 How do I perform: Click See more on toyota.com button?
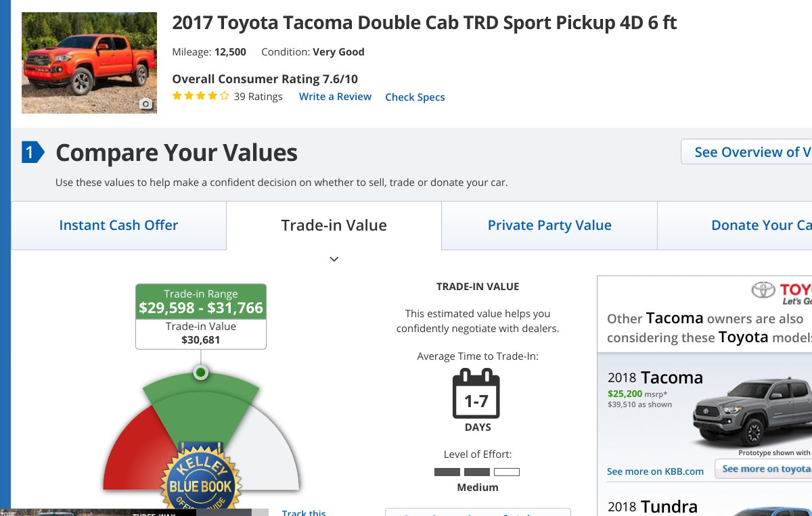[x=763, y=469]
